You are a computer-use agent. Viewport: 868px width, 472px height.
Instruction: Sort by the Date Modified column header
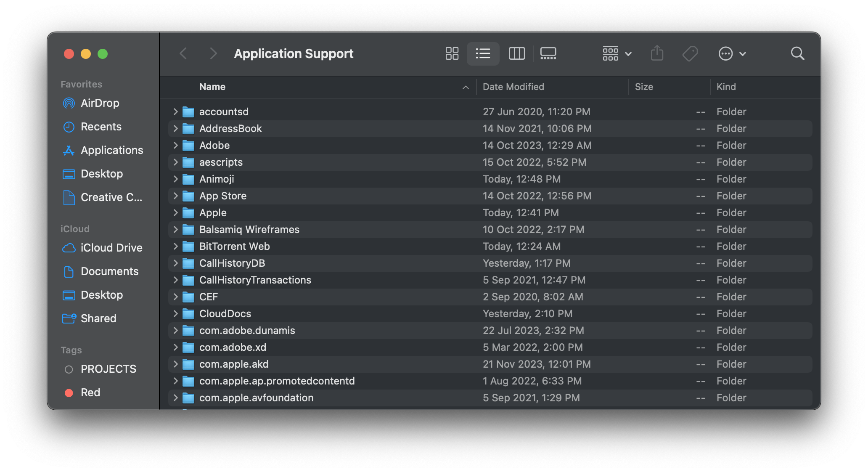[513, 87]
